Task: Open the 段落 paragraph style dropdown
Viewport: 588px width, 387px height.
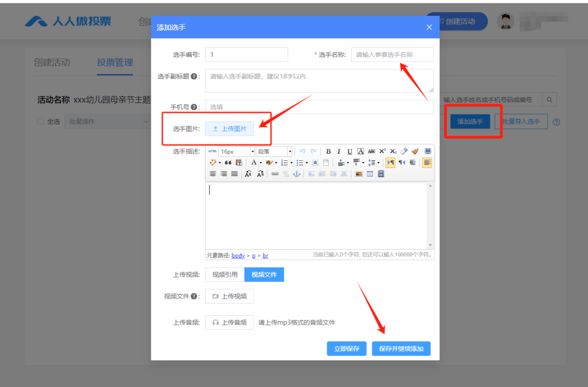Action: coord(274,151)
